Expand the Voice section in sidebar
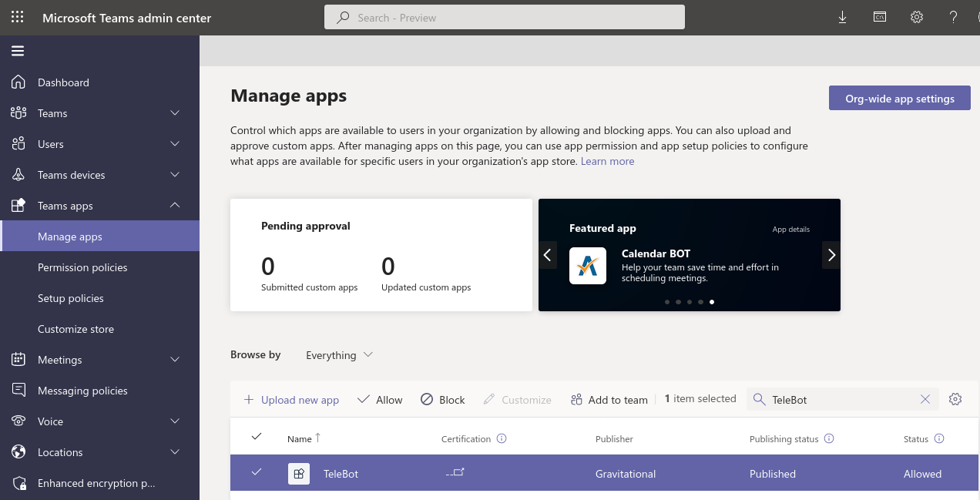The width and height of the screenshot is (980, 500). (x=174, y=421)
